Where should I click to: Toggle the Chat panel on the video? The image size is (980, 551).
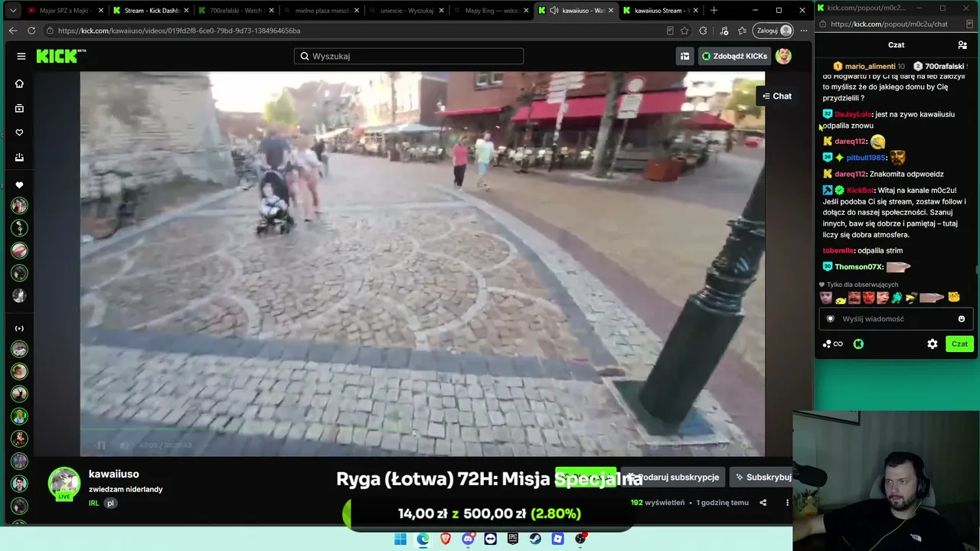coord(777,96)
